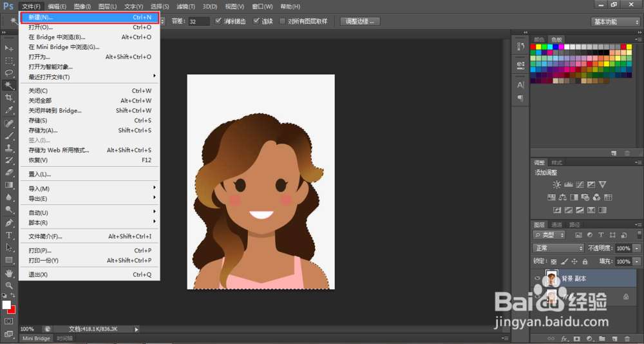Toggle lock position icon
The width and height of the screenshot is (644, 344).
[x=574, y=262]
